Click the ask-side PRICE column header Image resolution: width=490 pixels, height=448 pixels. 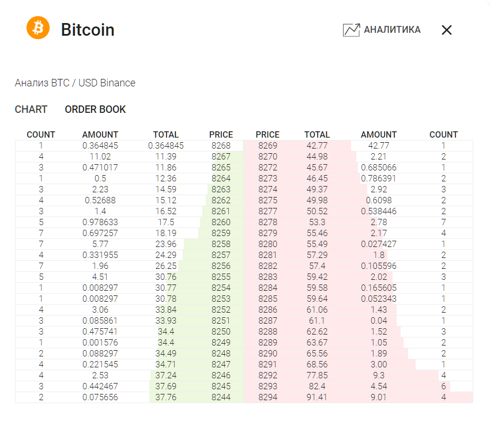pyautogui.click(x=267, y=135)
